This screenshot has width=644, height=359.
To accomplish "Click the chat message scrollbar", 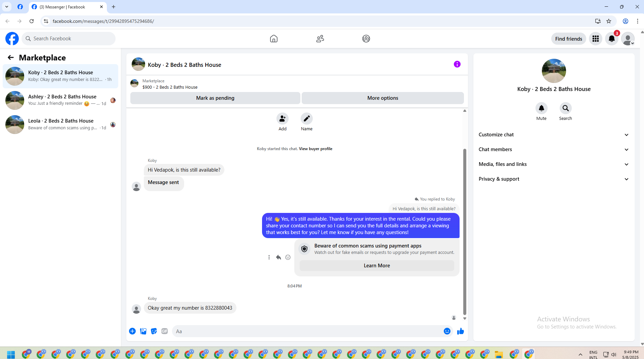I will [x=465, y=232].
